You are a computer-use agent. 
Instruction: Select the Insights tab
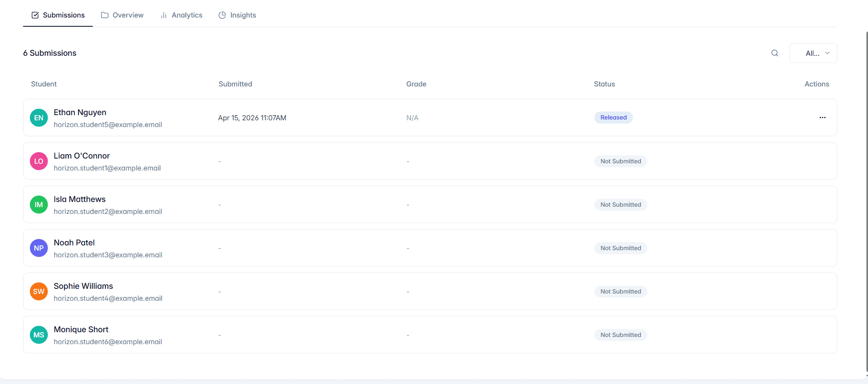click(x=237, y=15)
